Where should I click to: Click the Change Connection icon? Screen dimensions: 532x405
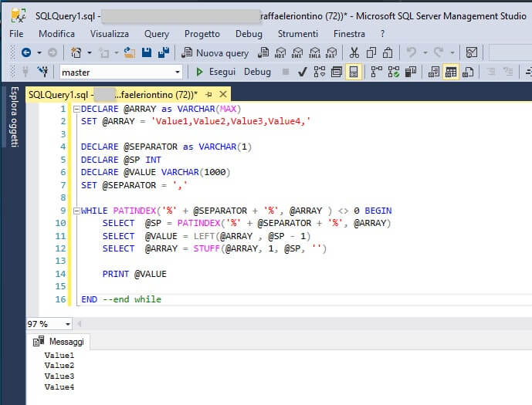pos(43,72)
